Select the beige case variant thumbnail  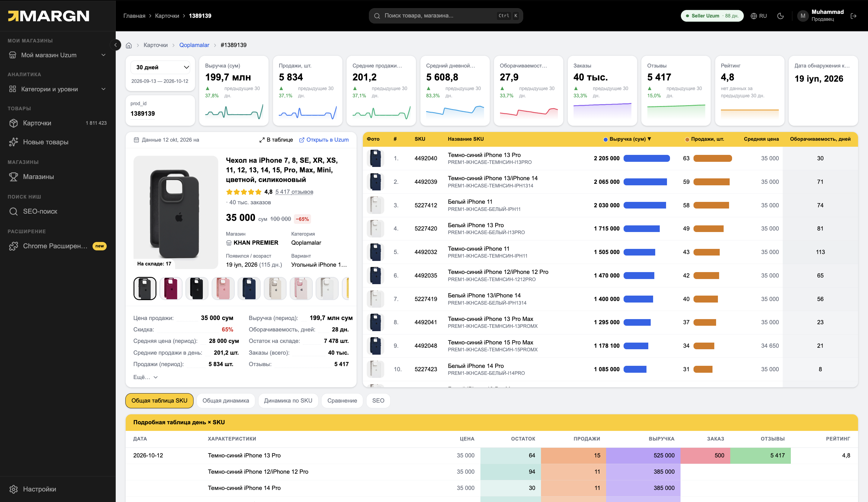(275, 289)
